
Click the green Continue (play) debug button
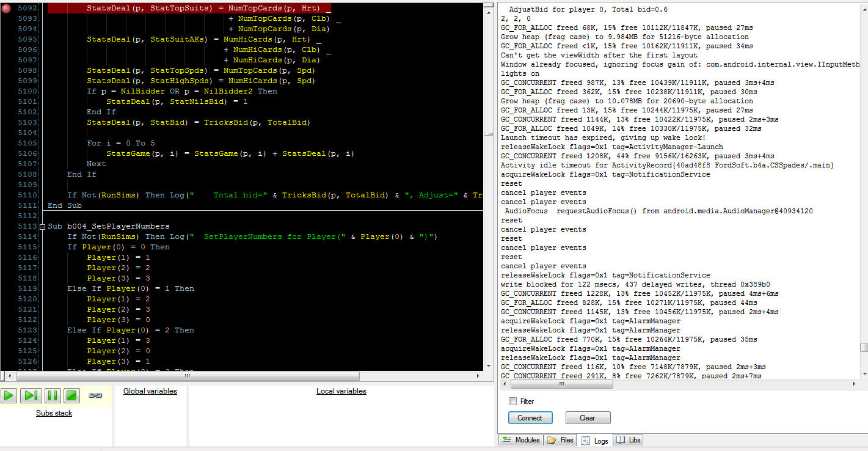tap(9, 395)
